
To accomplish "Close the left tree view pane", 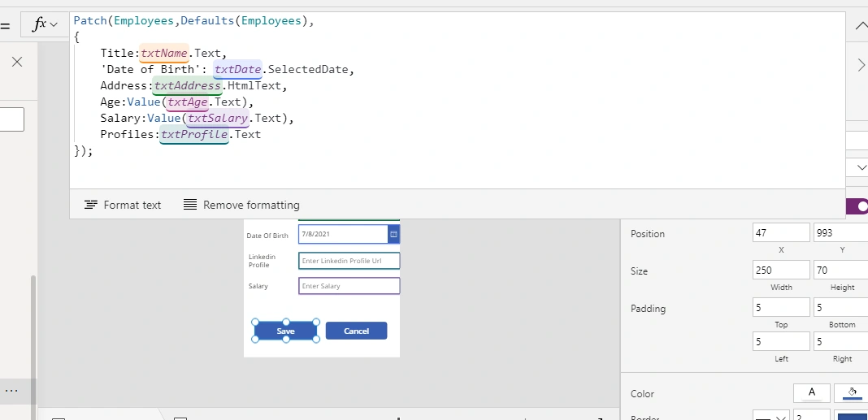I will click(17, 62).
